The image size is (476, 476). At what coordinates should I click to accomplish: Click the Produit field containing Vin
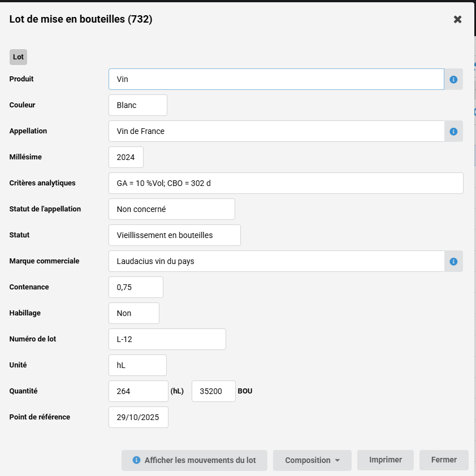coord(276,79)
